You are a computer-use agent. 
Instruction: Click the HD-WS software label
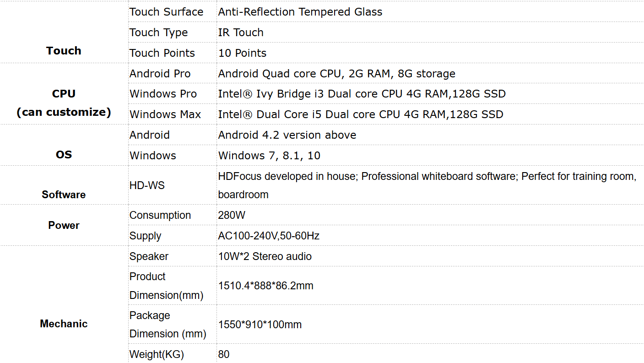click(147, 185)
